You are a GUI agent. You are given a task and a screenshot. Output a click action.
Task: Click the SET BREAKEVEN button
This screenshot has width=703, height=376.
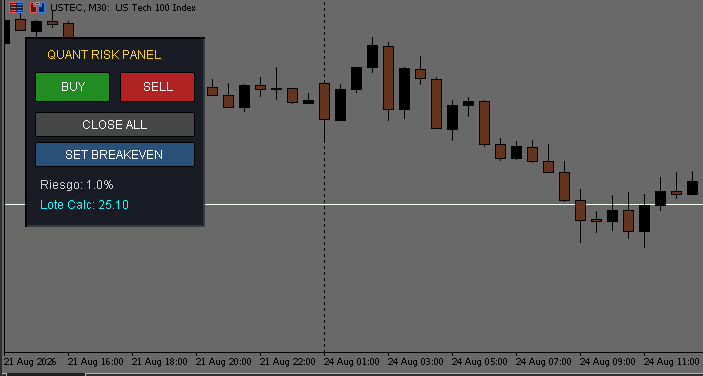click(115, 155)
